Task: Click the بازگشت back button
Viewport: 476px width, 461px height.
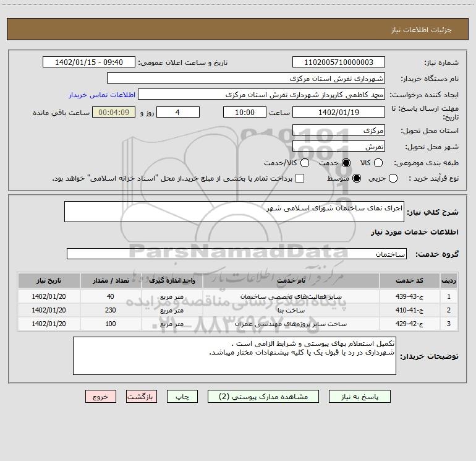Action: pos(142,397)
